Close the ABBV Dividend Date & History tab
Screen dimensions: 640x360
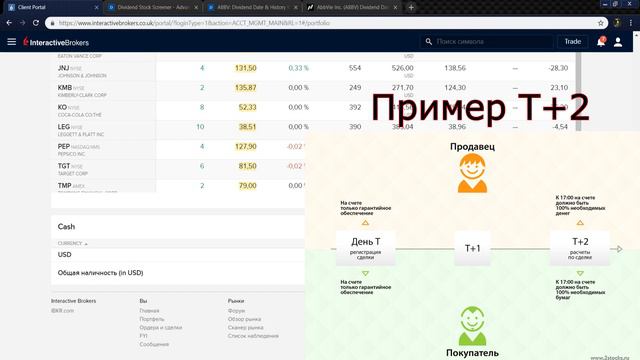pyautogui.click(x=296, y=7)
